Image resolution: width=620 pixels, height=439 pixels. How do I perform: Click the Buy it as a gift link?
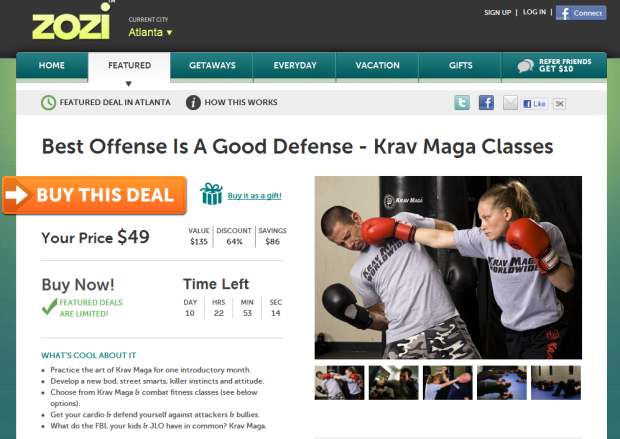(x=255, y=195)
